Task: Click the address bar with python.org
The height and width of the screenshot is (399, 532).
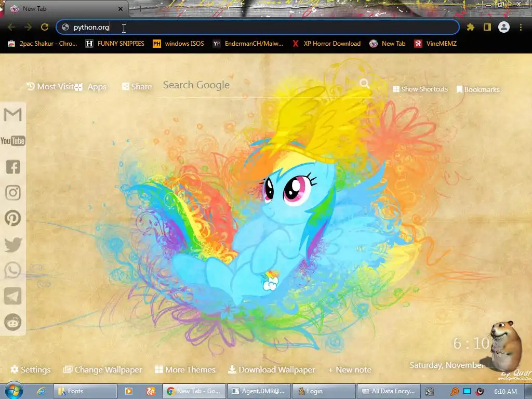Action: click(258, 27)
